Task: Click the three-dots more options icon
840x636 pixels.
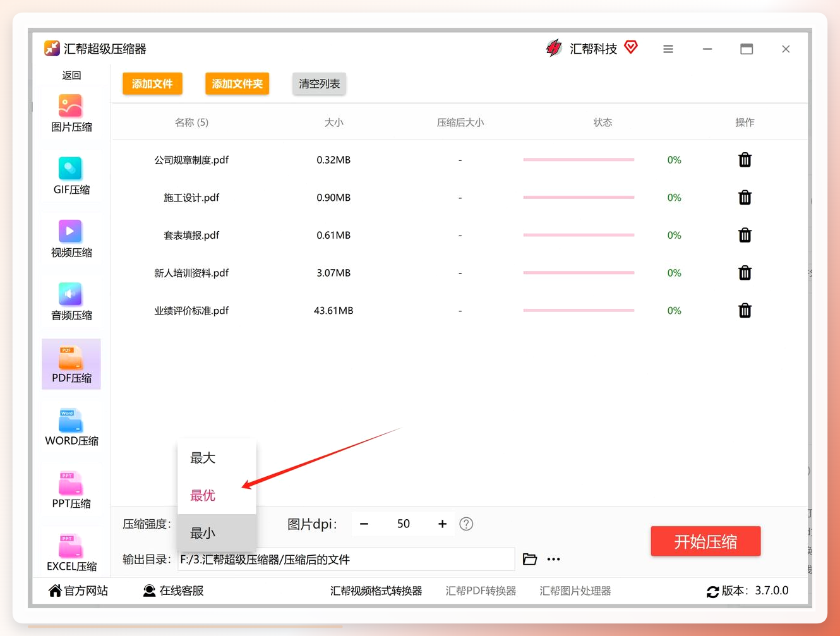Action: (x=554, y=560)
